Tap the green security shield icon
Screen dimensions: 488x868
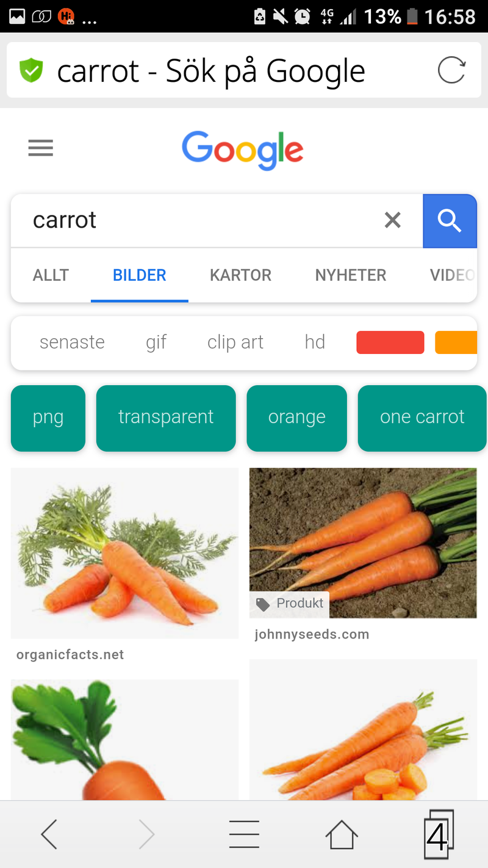point(31,71)
